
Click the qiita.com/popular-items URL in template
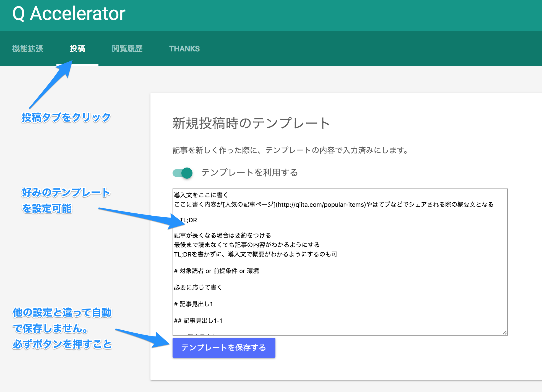[321, 205]
